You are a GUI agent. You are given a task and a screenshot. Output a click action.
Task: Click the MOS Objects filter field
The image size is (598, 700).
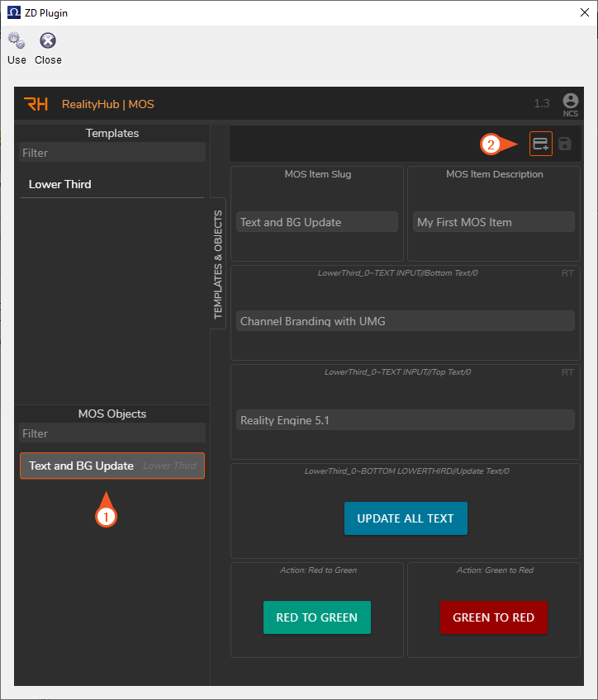pos(112,433)
